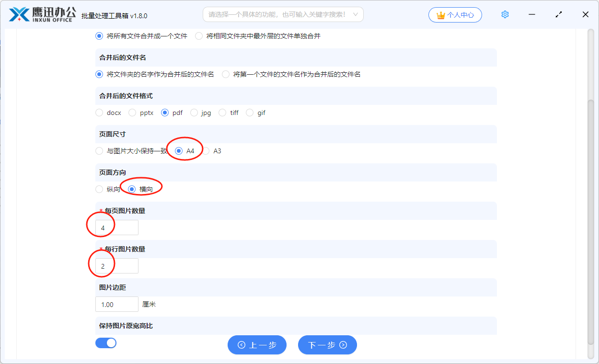Open the settings gear icon

coord(505,14)
